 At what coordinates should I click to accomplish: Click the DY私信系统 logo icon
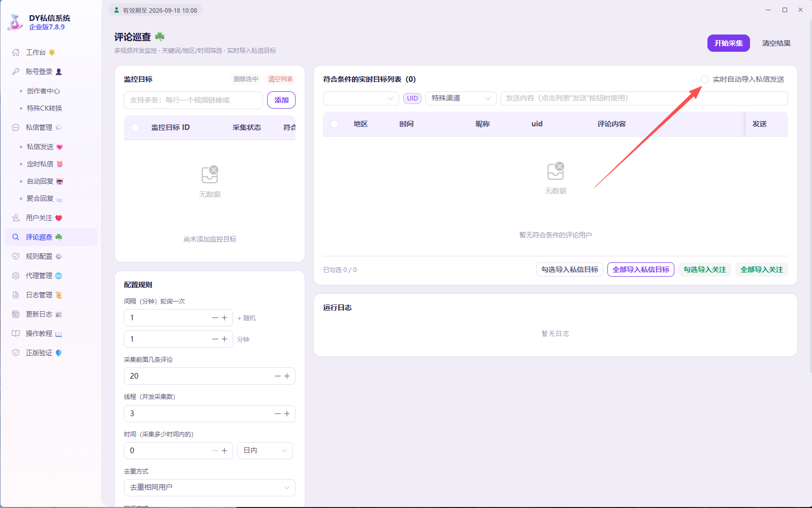tap(16, 22)
